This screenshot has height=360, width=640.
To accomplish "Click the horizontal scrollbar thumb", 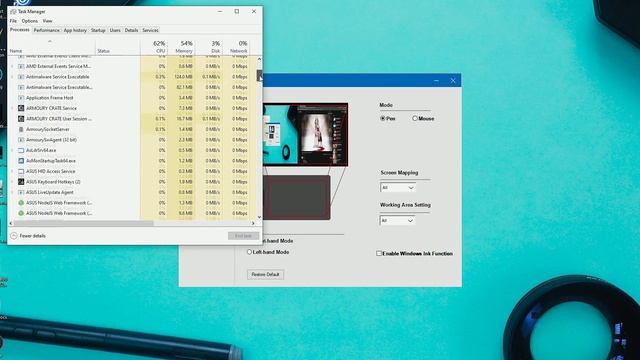I will pyautogui.click(x=84, y=223).
